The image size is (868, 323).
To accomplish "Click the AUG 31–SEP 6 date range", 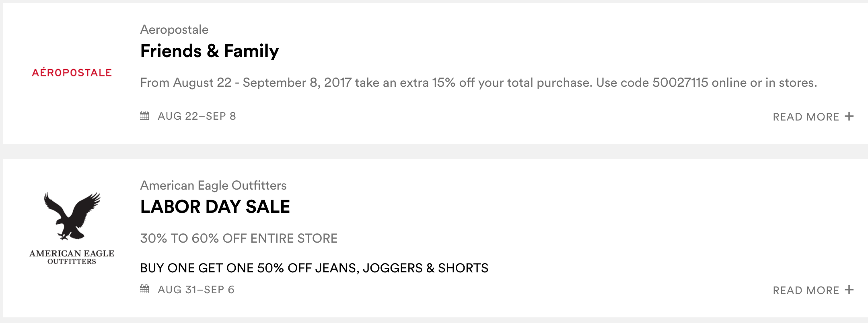I will 196,290.
